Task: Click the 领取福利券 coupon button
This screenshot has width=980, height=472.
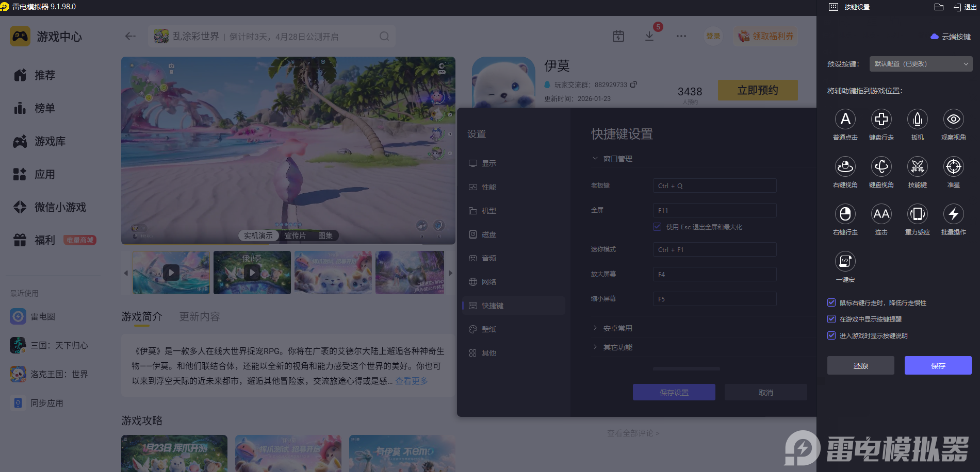Action: point(766,36)
